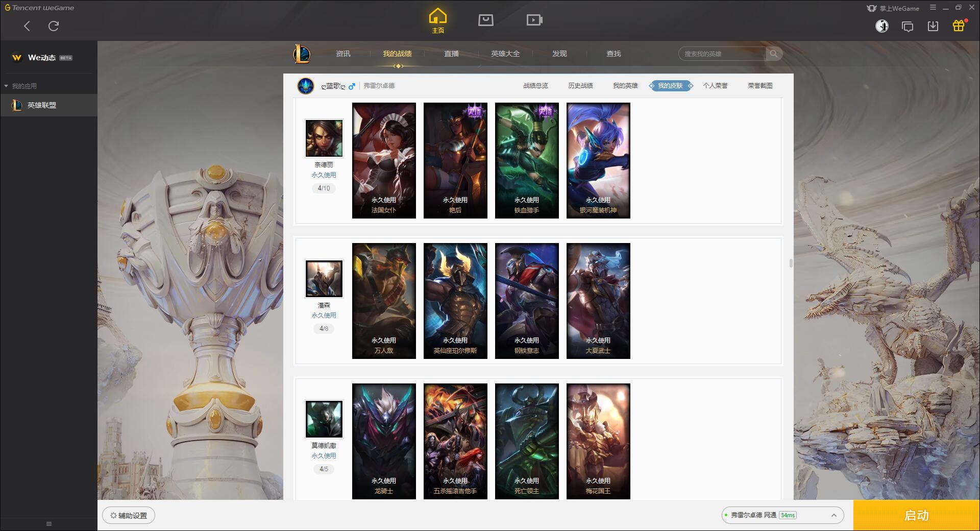980x531 pixels.
Task: Click the 4/10 skin count badge
Action: pyautogui.click(x=324, y=188)
